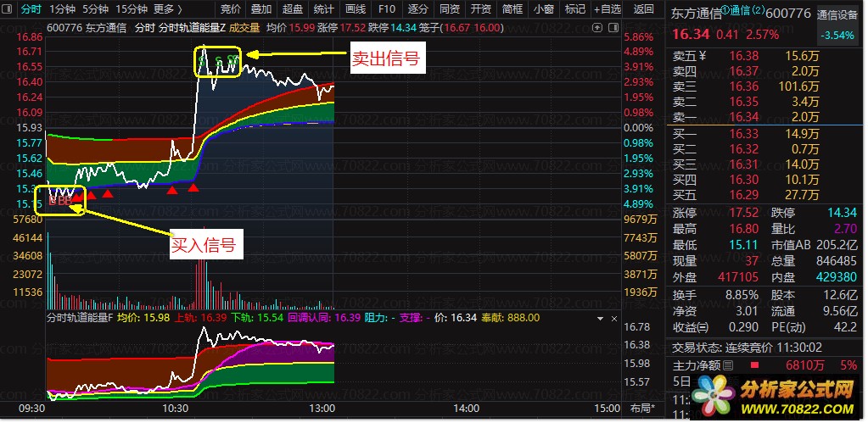Click the pop-out arrow icon above the chart
This screenshot has width=868, height=423.
(597, 27)
